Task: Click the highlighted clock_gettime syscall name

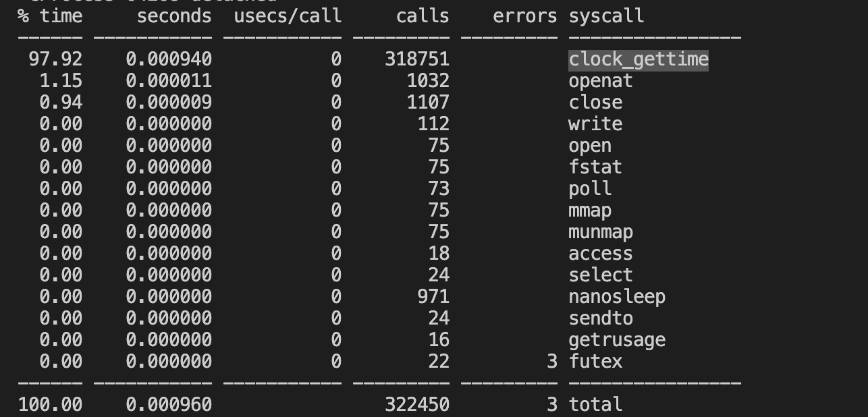Action: tap(639, 59)
